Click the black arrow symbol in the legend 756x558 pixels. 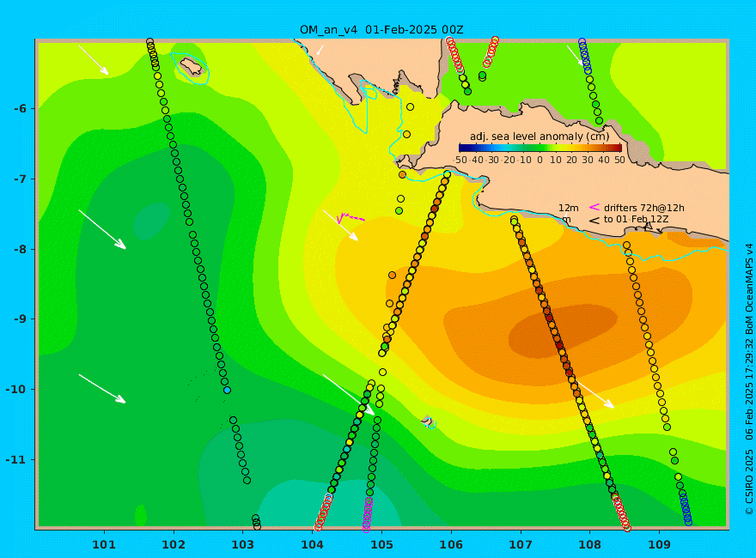coord(594,221)
